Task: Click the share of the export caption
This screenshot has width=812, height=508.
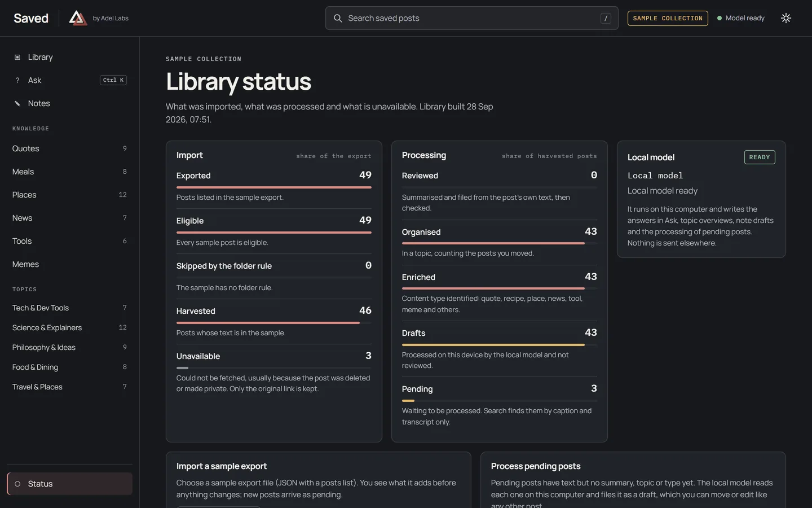Action: (x=334, y=156)
